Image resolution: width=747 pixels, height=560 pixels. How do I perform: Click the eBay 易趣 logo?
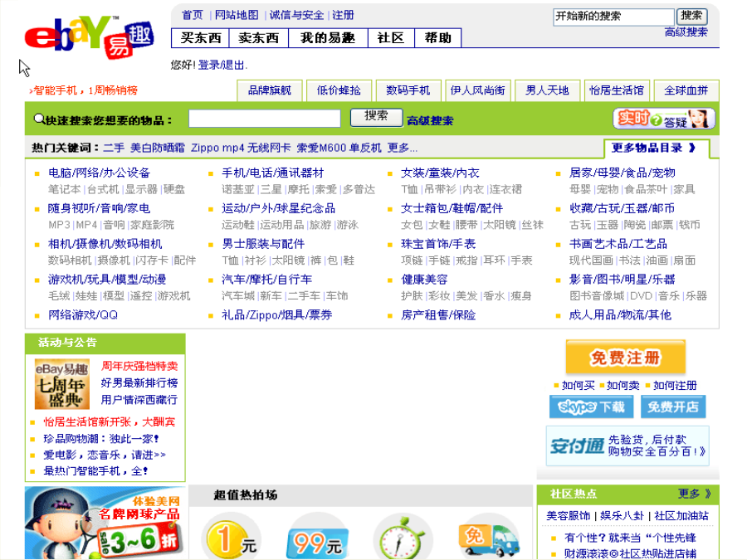click(89, 37)
